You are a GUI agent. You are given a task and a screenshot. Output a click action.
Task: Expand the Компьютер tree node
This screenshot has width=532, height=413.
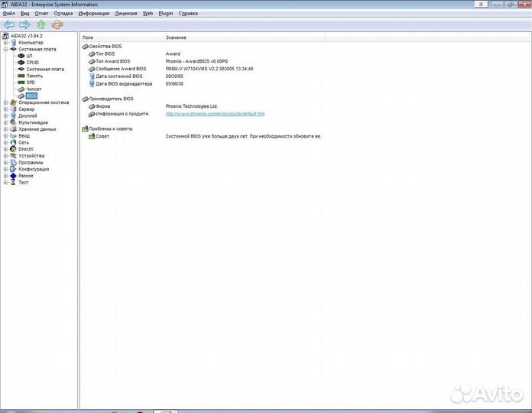pos(5,42)
